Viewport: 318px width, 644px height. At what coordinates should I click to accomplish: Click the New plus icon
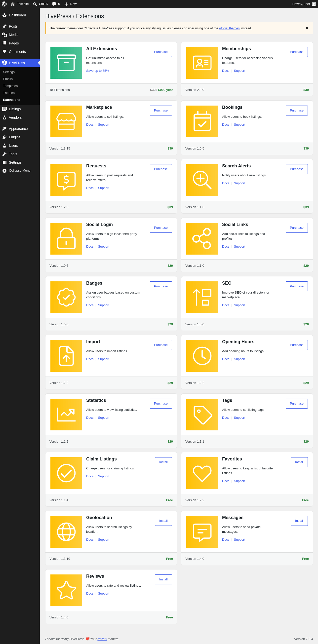[x=66, y=4]
